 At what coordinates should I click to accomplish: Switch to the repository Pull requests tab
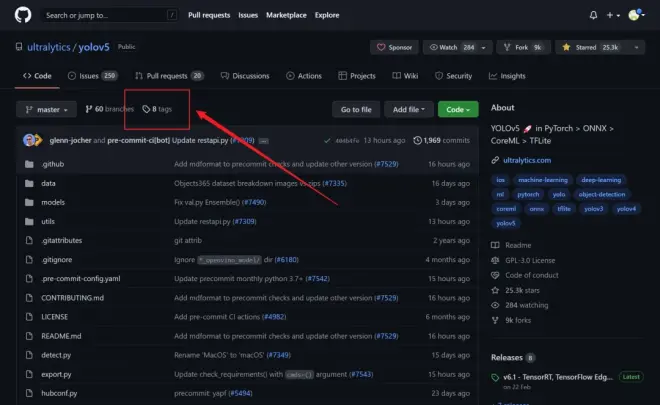[x=169, y=76]
